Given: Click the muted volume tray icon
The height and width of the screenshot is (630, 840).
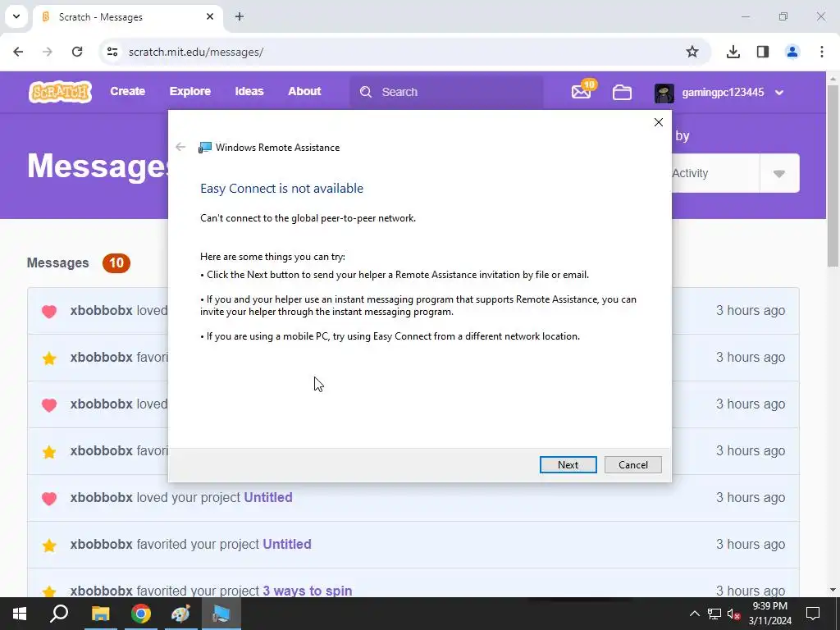Looking at the screenshot, I should 734,614.
